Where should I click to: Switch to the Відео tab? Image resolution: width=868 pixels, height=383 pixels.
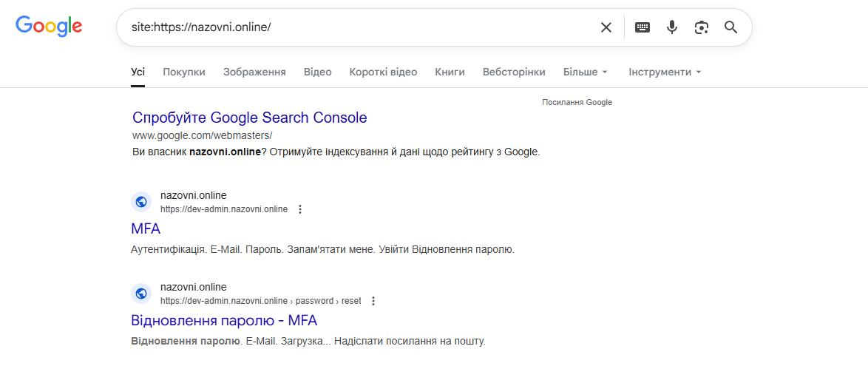point(318,72)
